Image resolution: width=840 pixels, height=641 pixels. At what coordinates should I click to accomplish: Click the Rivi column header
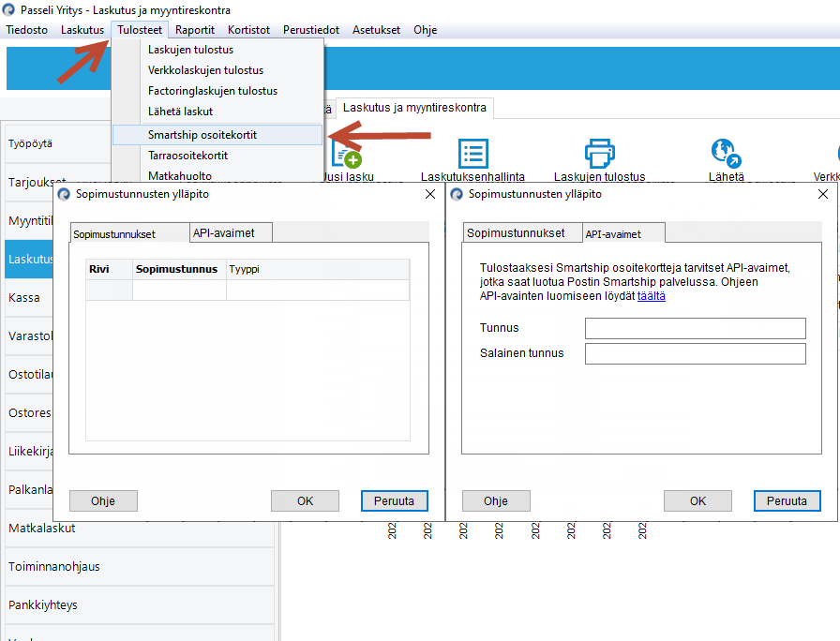click(x=110, y=269)
